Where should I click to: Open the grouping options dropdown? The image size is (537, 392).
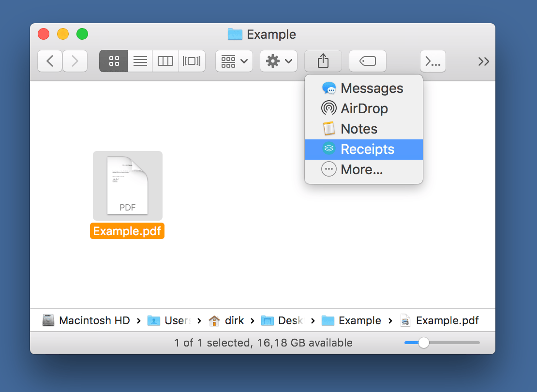[x=234, y=61]
